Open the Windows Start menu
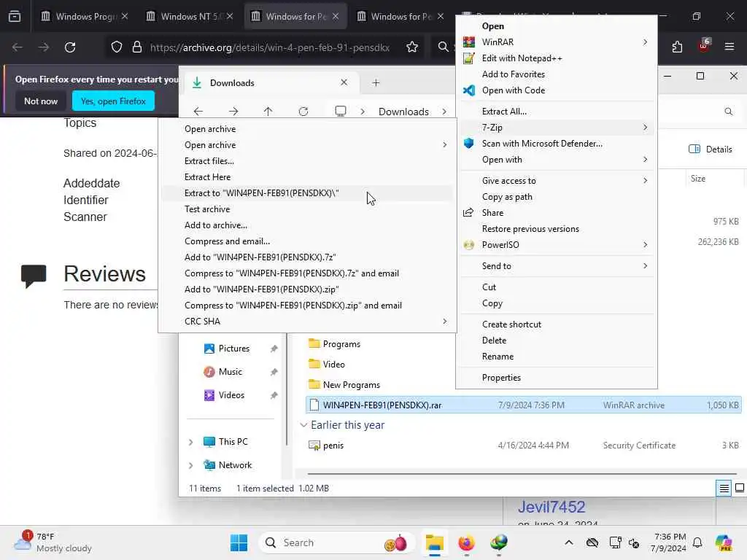Image resolution: width=747 pixels, height=560 pixels. (x=239, y=542)
